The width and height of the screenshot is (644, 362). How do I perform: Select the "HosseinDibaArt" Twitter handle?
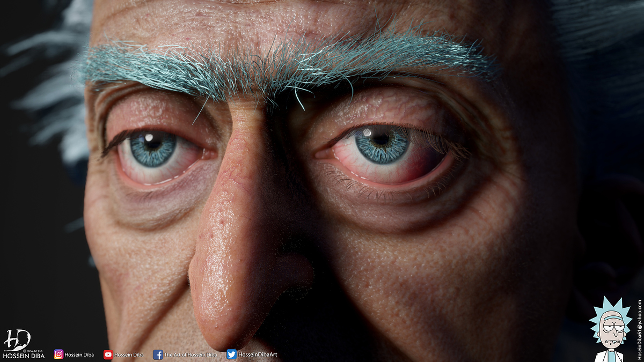coord(258,355)
